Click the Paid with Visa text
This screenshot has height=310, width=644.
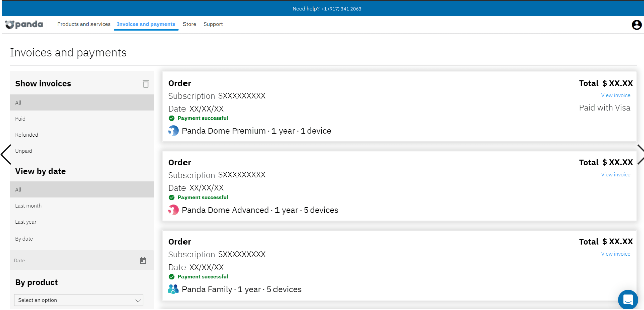tap(605, 108)
